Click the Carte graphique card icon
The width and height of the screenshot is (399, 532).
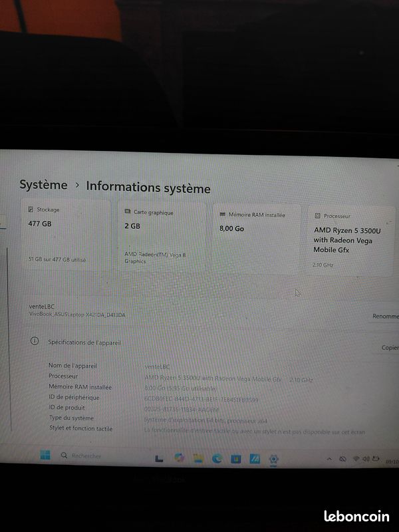point(127,211)
